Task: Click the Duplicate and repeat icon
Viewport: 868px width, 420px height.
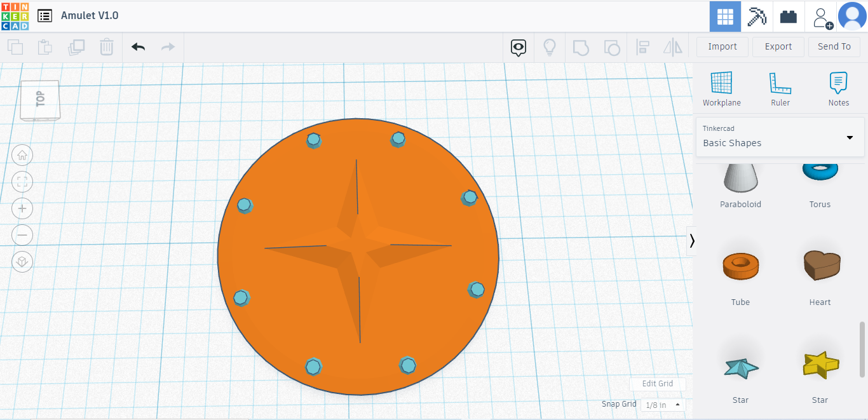Action: (x=77, y=47)
